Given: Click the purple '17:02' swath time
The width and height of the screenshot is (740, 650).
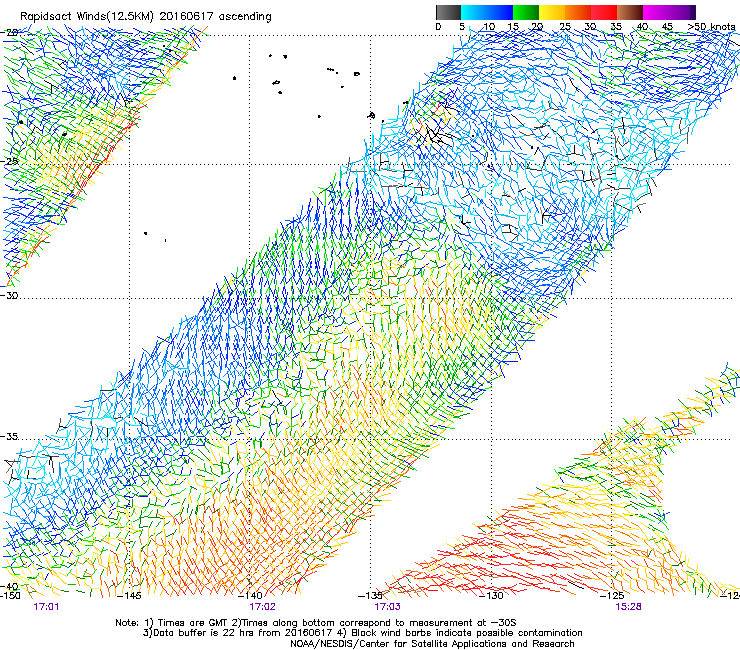Looking at the screenshot, I should pos(262,607).
